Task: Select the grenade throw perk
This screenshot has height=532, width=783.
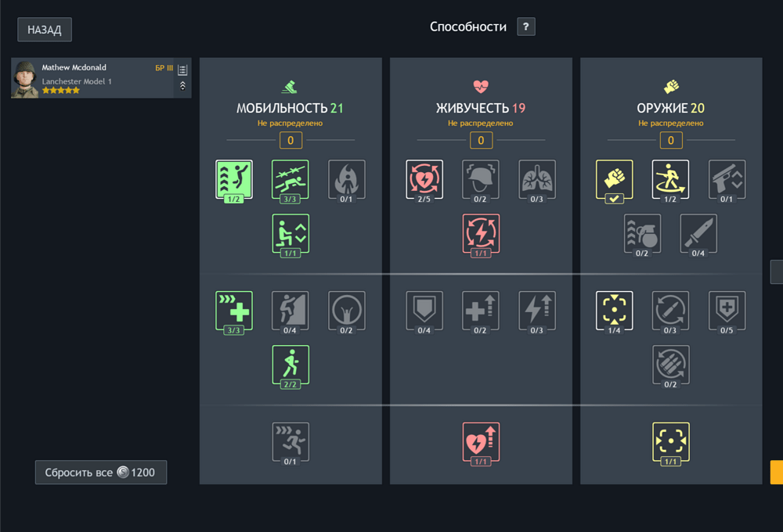Action: click(x=643, y=234)
